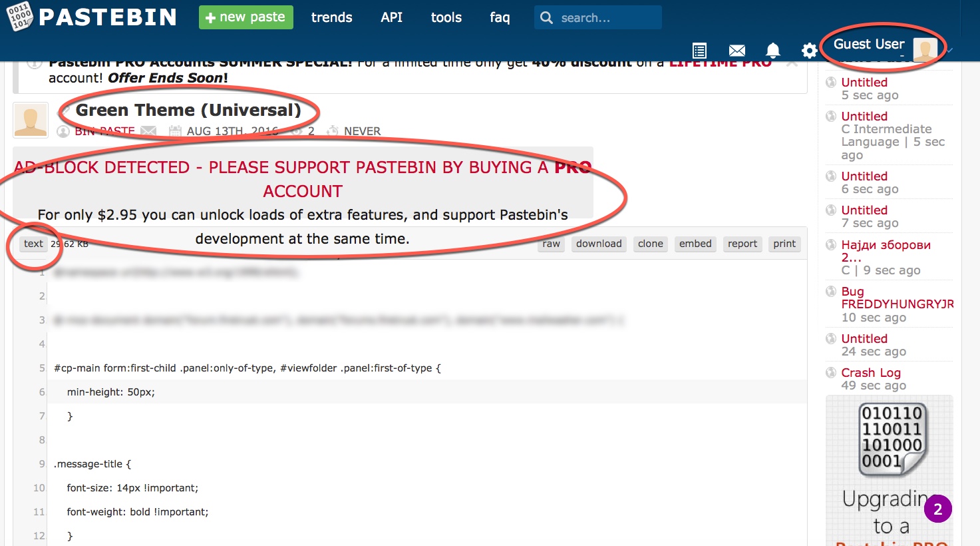Open the Најди зборови paste link

click(x=886, y=251)
